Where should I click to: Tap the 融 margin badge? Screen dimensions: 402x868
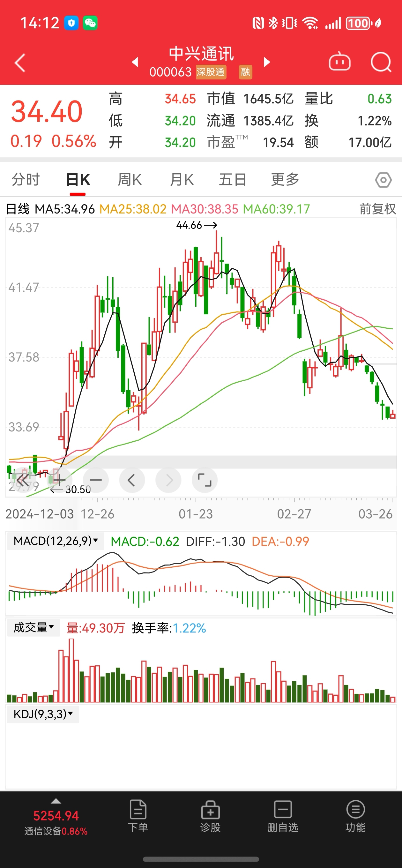click(x=245, y=72)
